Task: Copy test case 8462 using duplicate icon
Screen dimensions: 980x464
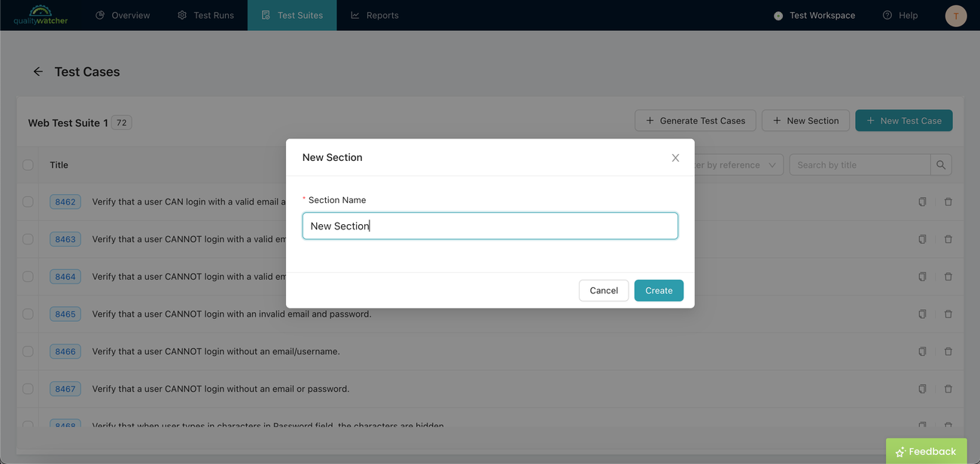Action: pos(922,202)
